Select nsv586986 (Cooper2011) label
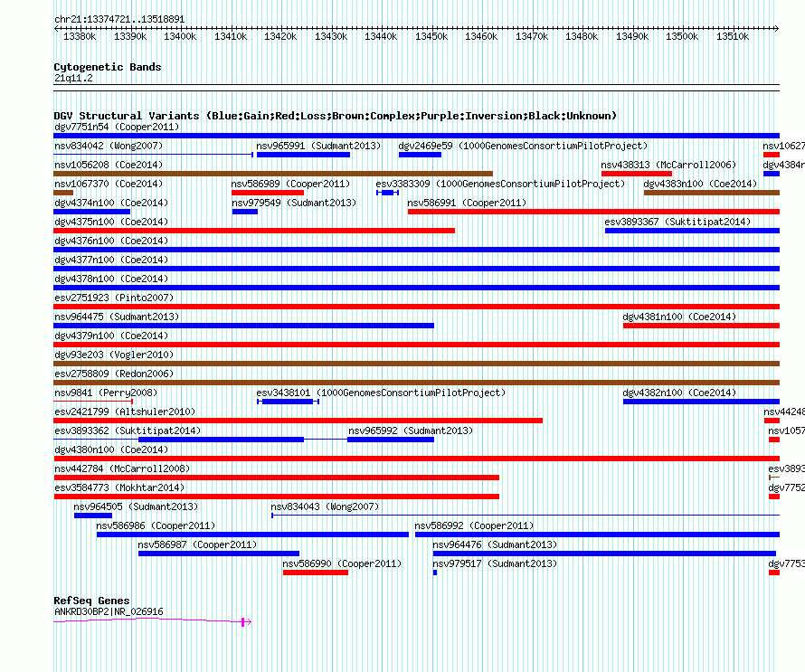 pyautogui.click(x=156, y=525)
